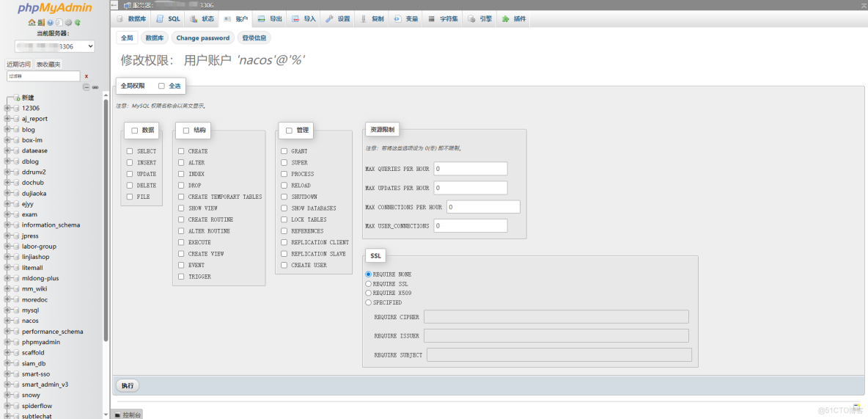Viewport: 868px width, 419px height.
Task: Open the 登录信息 sub-tab
Action: pos(254,38)
